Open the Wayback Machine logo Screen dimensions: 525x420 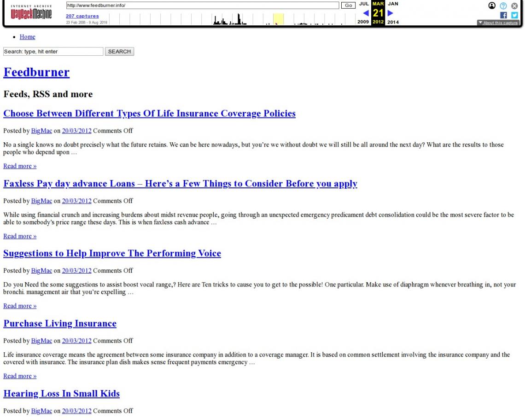[x=31, y=12]
